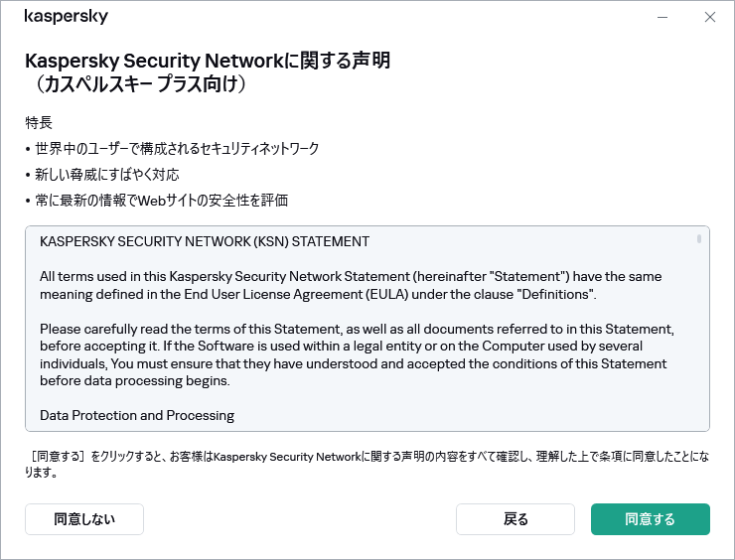Click the （カスペルスキー プラス向け） subtitle
Image resolution: width=735 pixels, height=560 pixels.
tap(137, 85)
